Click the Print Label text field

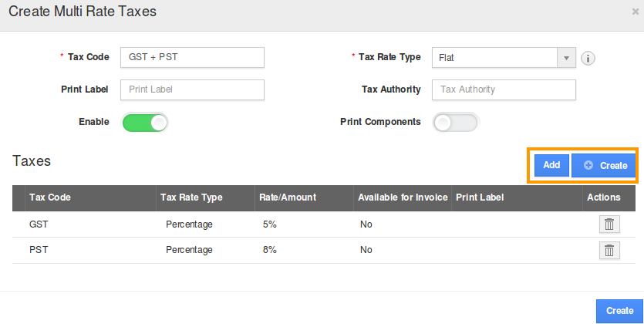point(192,89)
